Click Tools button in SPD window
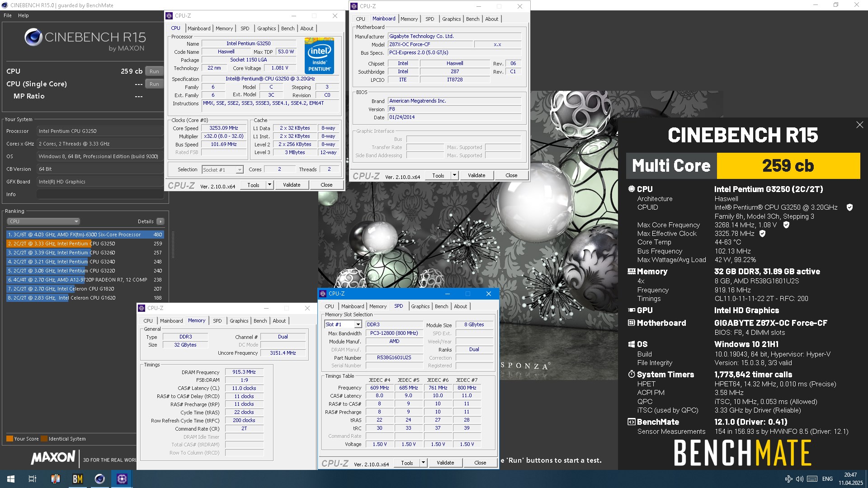868x488 pixels. pos(407,463)
